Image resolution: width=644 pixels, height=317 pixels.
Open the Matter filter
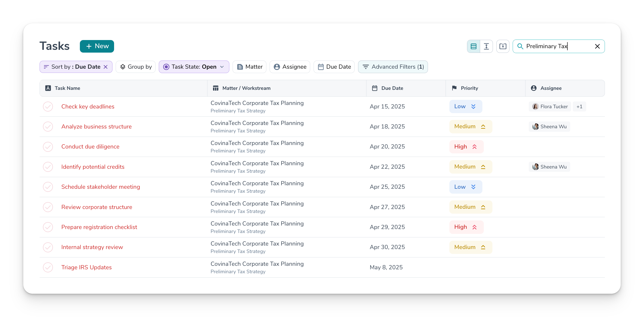pyautogui.click(x=249, y=67)
